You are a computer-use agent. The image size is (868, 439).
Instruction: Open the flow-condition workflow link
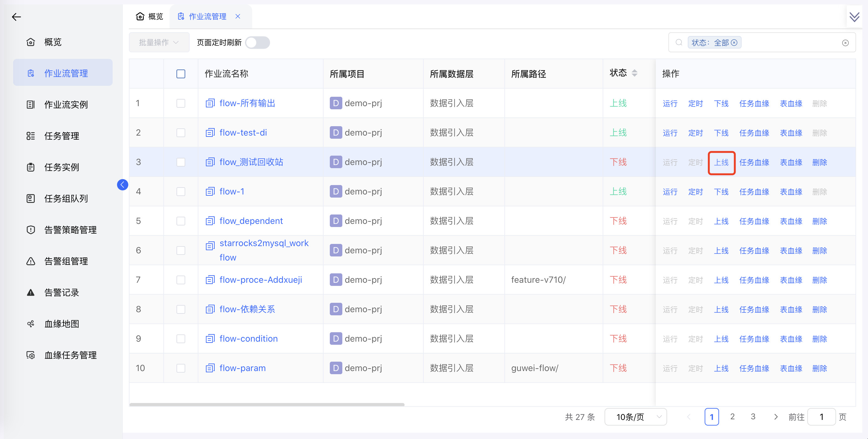tap(248, 338)
